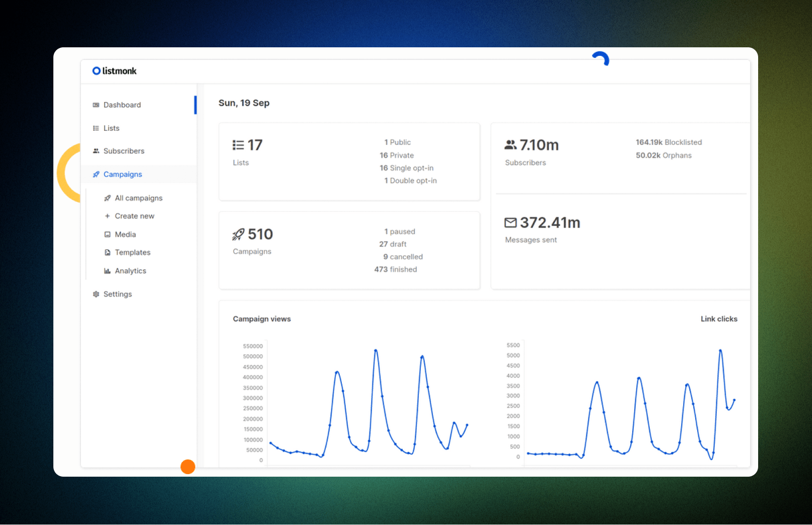The width and height of the screenshot is (812, 525).
Task: Click '1 Double opt-in' text
Action: point(411,181)
